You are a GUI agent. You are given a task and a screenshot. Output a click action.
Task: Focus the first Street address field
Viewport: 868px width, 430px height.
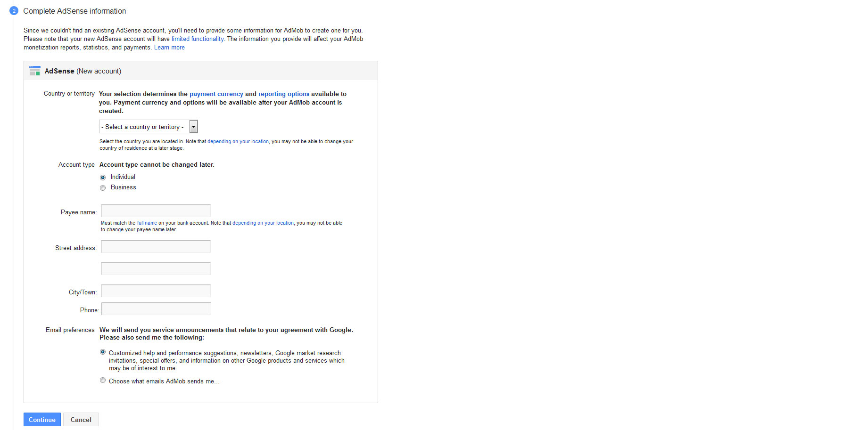tap(156, 246)
